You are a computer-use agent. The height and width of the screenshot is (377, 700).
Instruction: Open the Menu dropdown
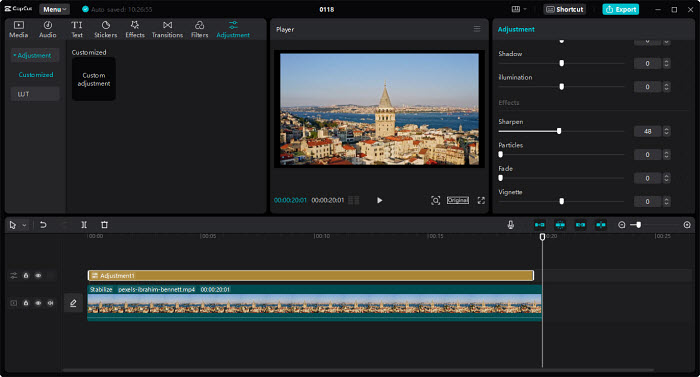tap(54, 9)
